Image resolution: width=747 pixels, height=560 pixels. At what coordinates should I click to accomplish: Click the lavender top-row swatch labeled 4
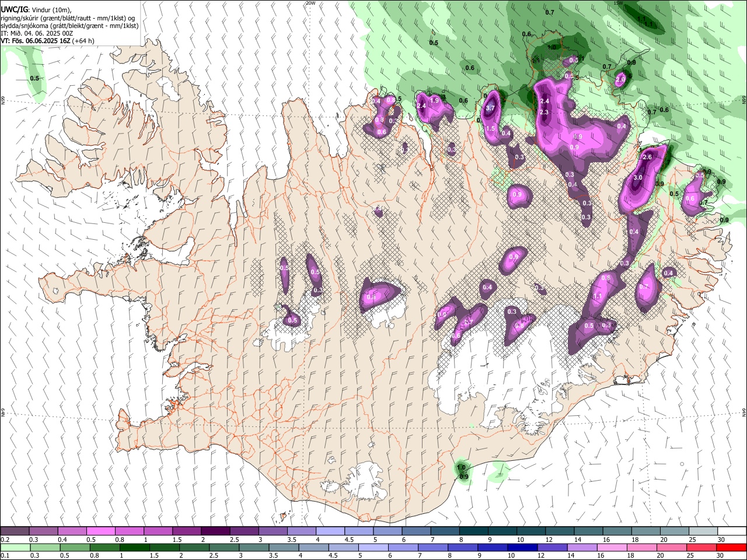[330, 531]
